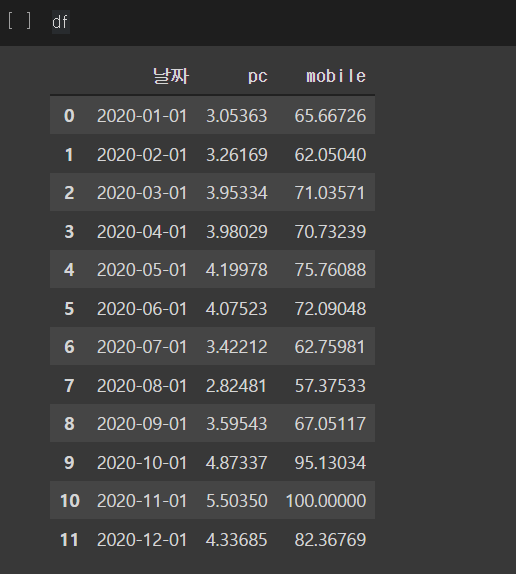Click date cell 2020-12-01
The width and height of the screenshot is (516, 574).
[142, 540]
